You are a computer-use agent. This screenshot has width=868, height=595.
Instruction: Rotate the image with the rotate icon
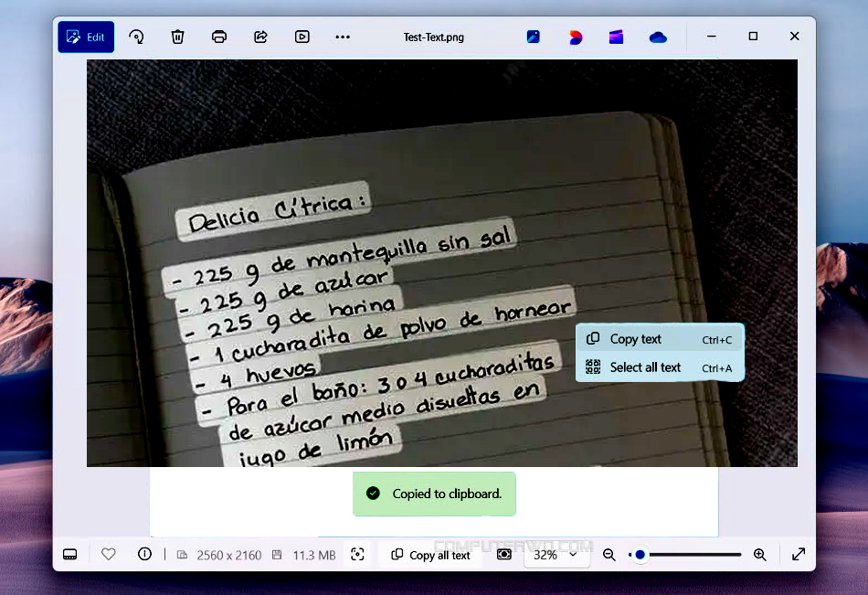coord(136,37)
